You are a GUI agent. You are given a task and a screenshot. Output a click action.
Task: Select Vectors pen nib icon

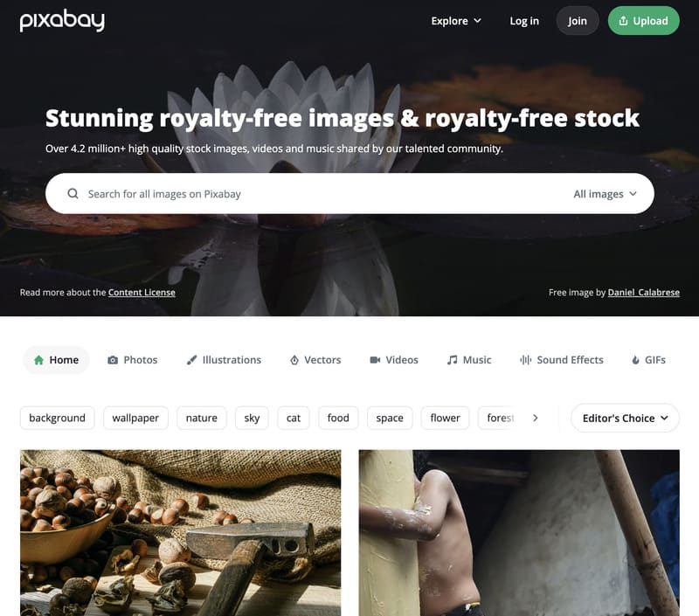(x=294, y=360)
